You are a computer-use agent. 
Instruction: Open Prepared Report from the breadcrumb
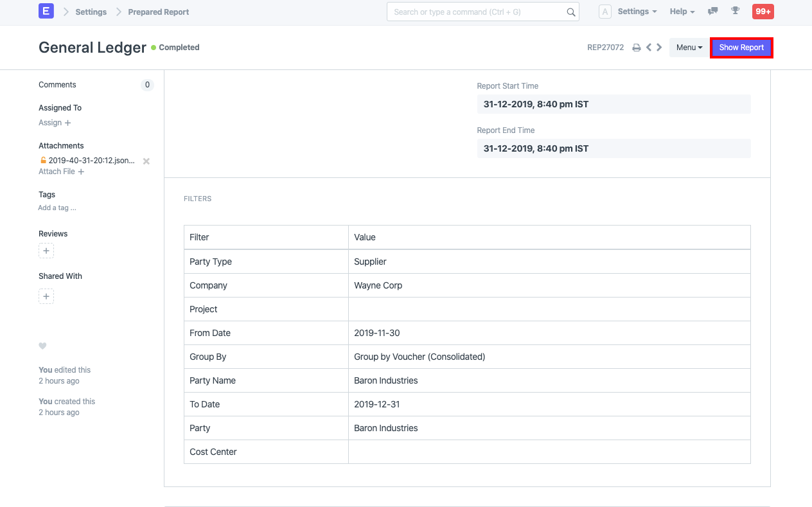click(x=158, y=12)
